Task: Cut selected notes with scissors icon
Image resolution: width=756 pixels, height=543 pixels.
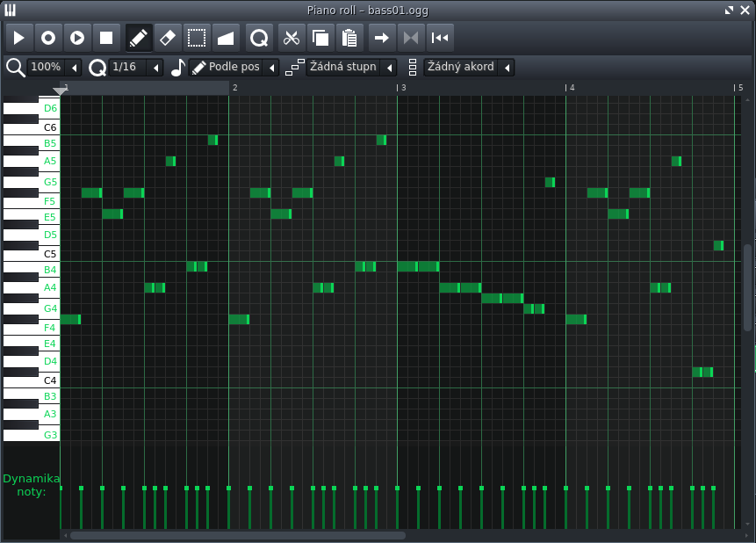Action: pos(292,38)
